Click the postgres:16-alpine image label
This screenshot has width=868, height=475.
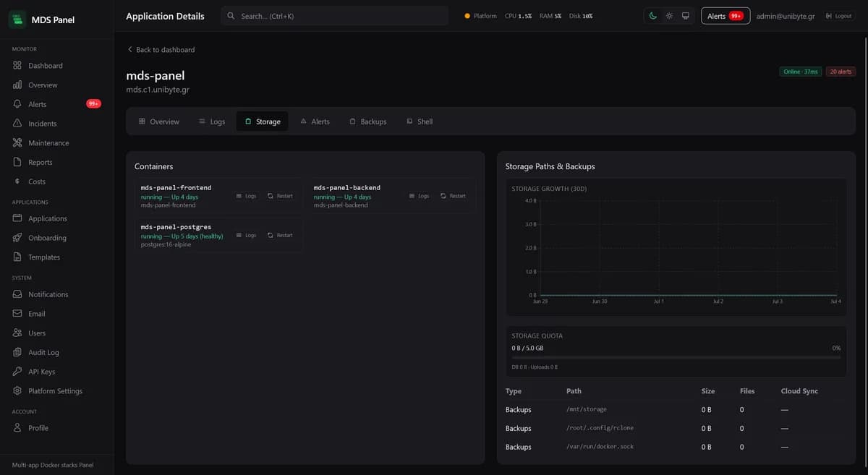click(166, 244)
